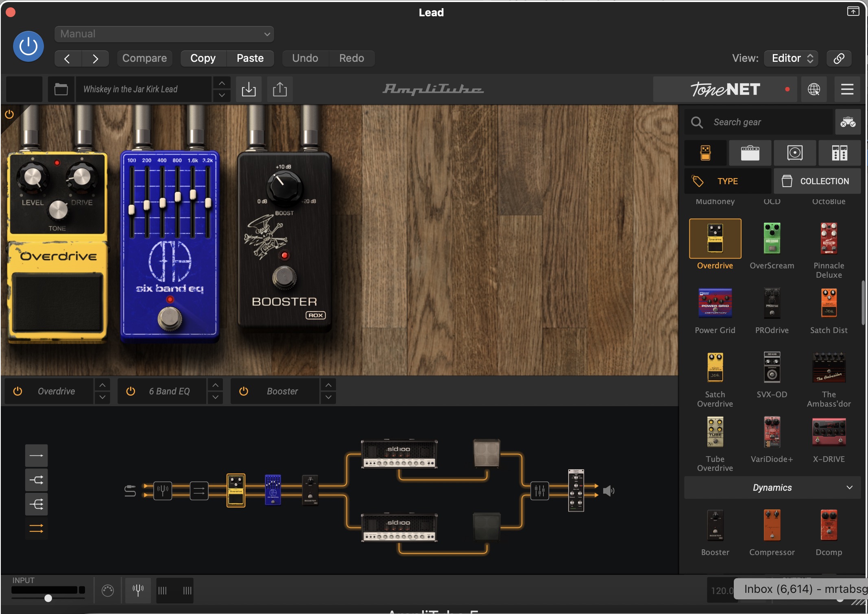Screen dimensions: 868x614
Task: Click the tuner block in signal chain
Action: point(163,491)
